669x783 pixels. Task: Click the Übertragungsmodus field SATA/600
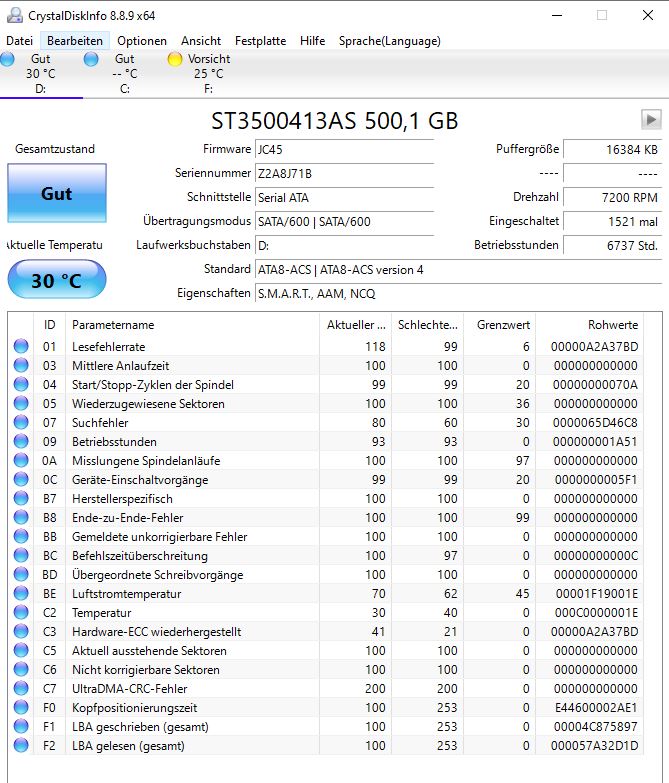tap(344, 221)
